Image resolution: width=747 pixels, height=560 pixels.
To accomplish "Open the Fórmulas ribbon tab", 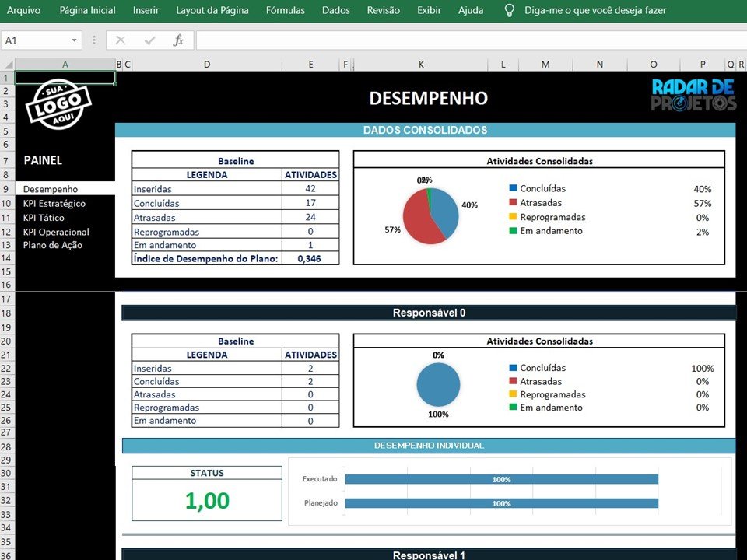I will coord(284,11).
